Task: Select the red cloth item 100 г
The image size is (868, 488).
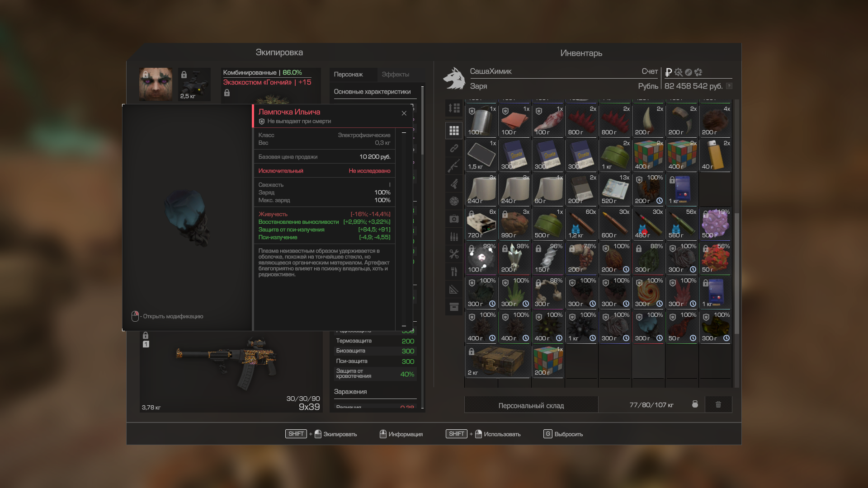Action: click(x=515, y=121)
